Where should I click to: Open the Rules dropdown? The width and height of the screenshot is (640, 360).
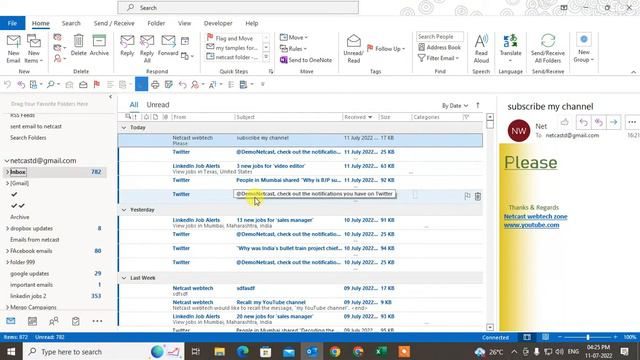point(293,49)
